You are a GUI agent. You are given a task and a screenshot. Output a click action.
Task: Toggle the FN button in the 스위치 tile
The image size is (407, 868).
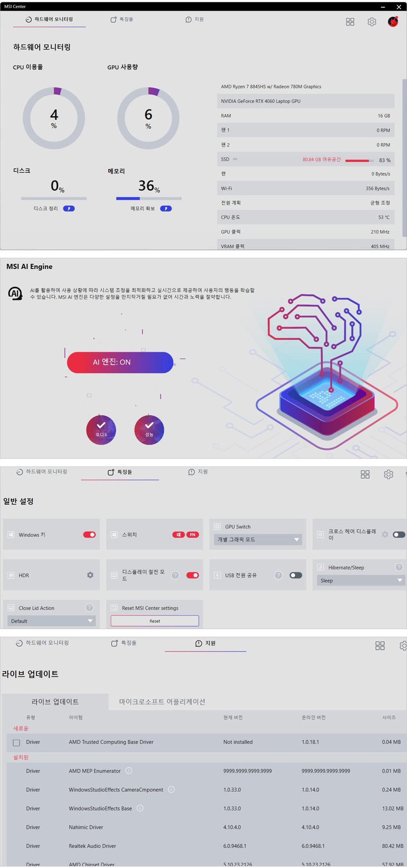[193, 535]
